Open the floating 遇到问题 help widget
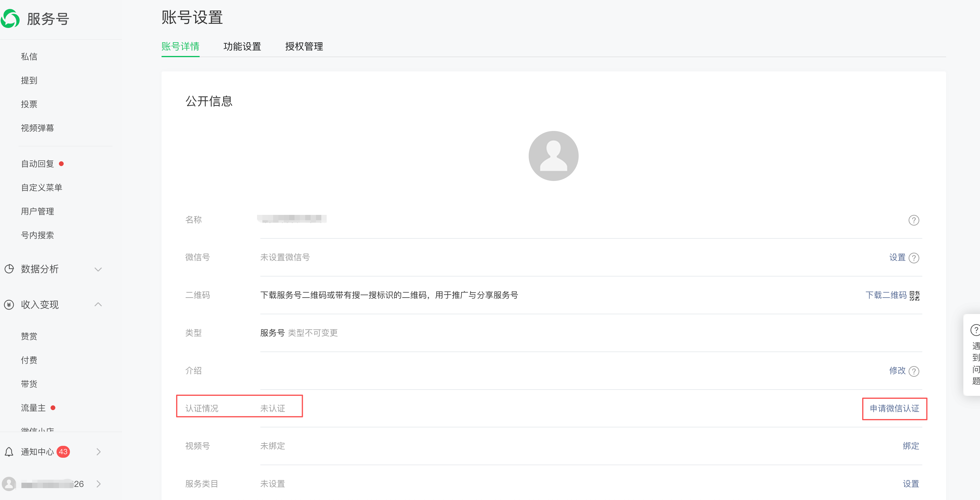The height and width of the screenshot is (500, 980). coord(974,354)
